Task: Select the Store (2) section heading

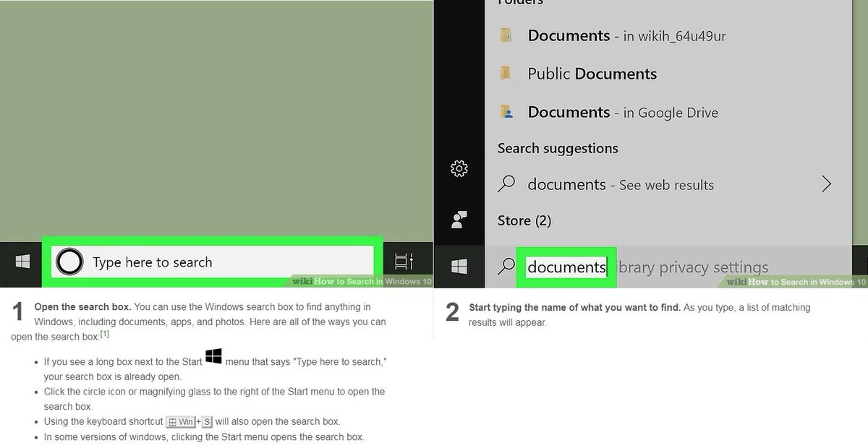Action: [524, 220]
